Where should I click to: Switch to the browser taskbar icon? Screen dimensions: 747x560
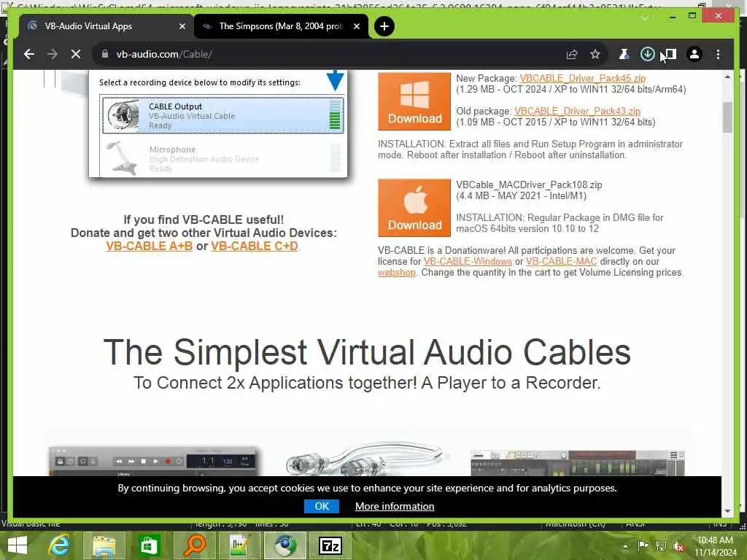285,545
